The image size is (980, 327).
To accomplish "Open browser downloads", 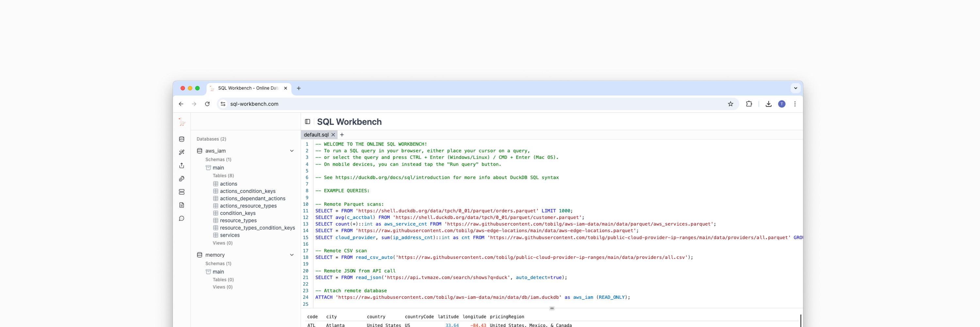I will pos(768,104).
